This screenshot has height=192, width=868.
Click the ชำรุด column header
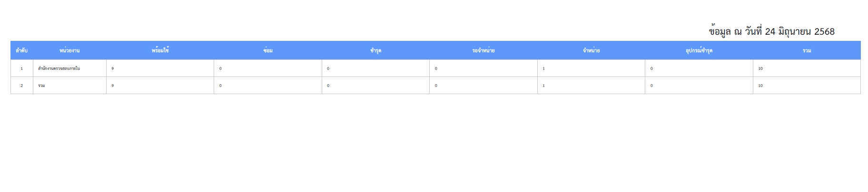click(375, 50)
